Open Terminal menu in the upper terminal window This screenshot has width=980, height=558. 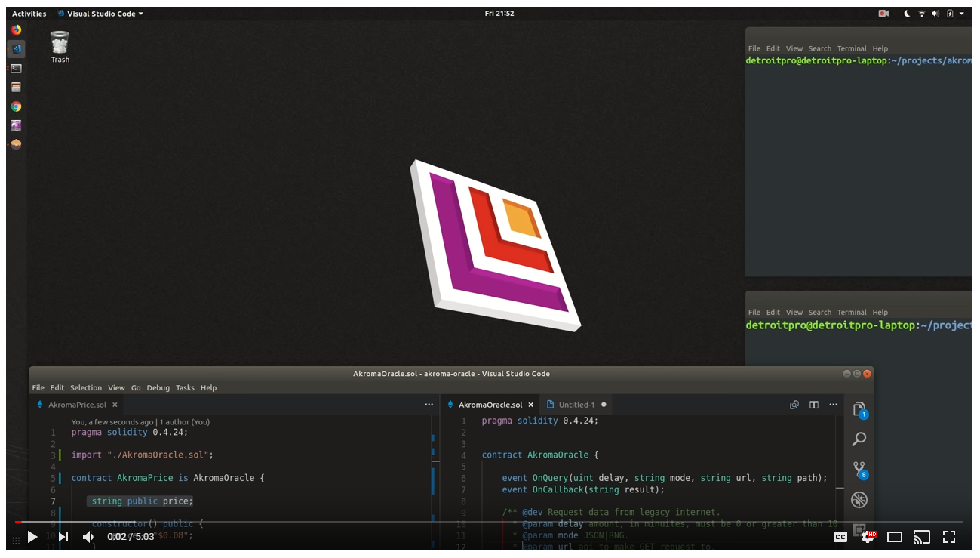852,48
